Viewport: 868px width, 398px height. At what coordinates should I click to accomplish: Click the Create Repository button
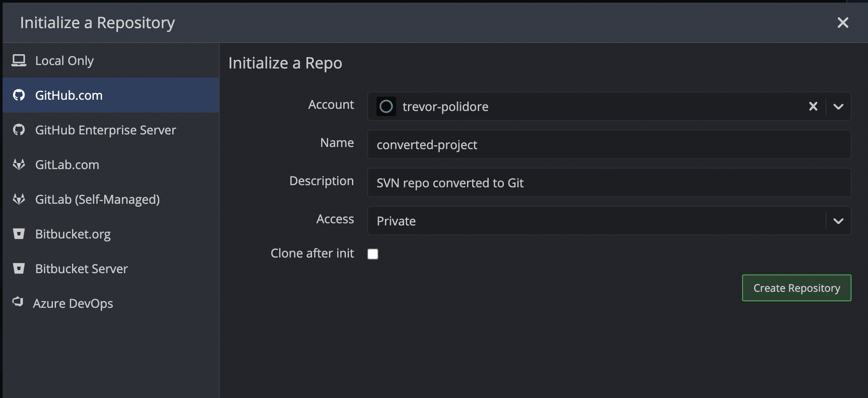[x=796, y=287]
